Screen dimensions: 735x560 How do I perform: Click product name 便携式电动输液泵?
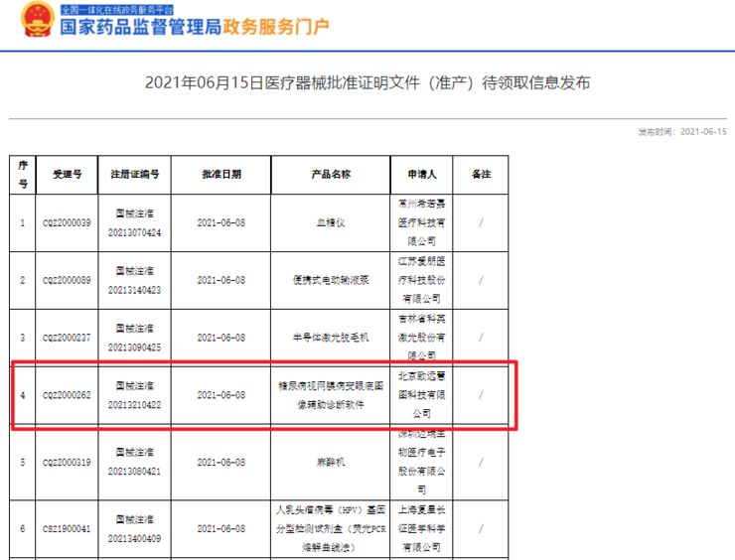click(x=331, y=280)
